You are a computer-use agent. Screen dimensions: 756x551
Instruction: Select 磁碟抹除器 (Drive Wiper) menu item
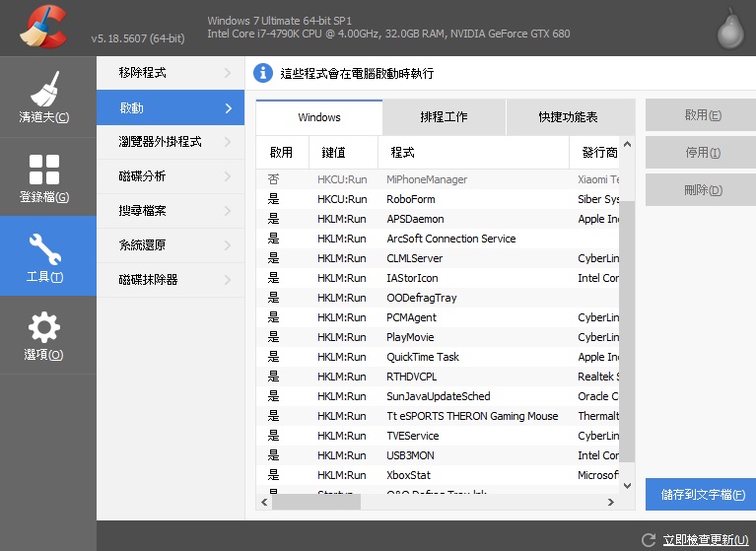point(171,280)
